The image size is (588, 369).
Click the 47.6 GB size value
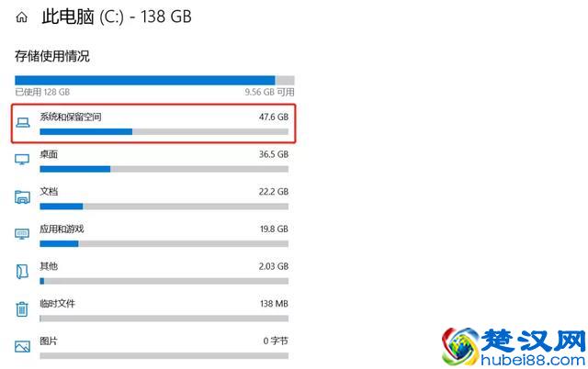[273, 117]
